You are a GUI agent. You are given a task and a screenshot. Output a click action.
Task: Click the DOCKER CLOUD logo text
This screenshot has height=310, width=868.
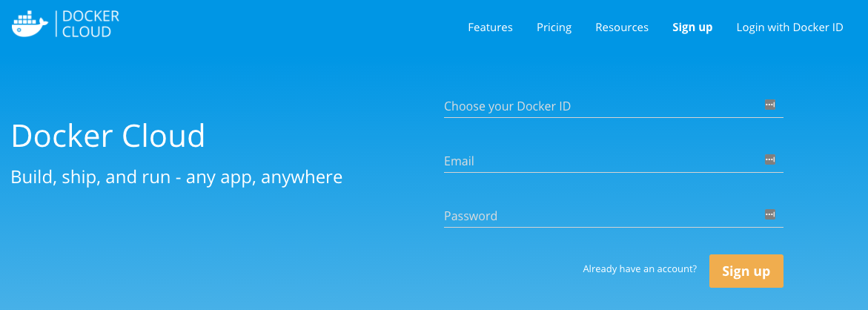[x=90, y=24]
